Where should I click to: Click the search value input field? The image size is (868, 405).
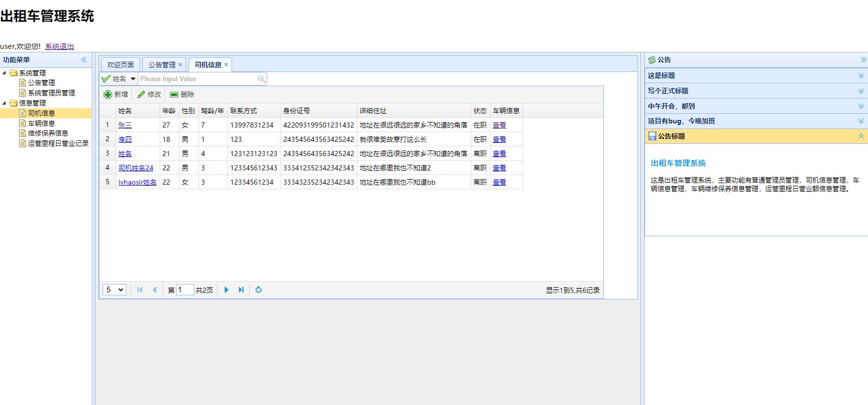pos(197,79)
